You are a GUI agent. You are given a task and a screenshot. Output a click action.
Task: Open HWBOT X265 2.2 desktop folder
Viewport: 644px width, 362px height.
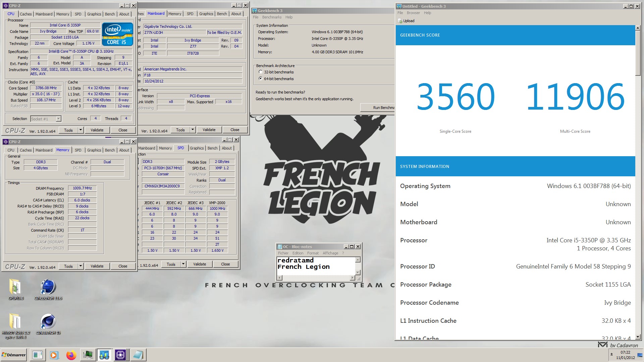(15, 325)
